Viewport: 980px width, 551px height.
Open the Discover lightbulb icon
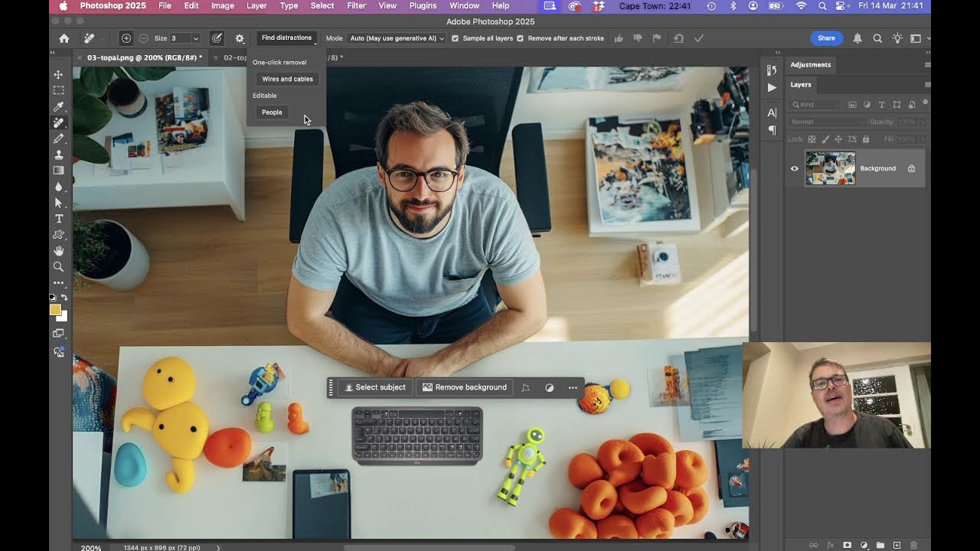tap(897, 38)
